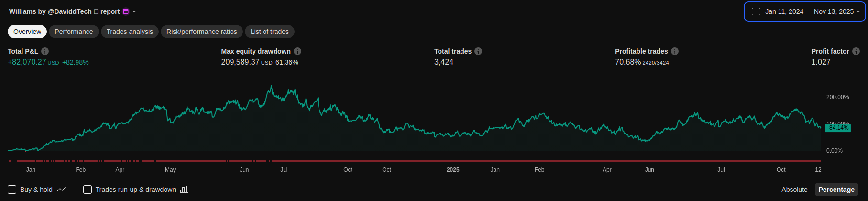
Task: Click the purple icon beside report title
Action: point(126,11)
